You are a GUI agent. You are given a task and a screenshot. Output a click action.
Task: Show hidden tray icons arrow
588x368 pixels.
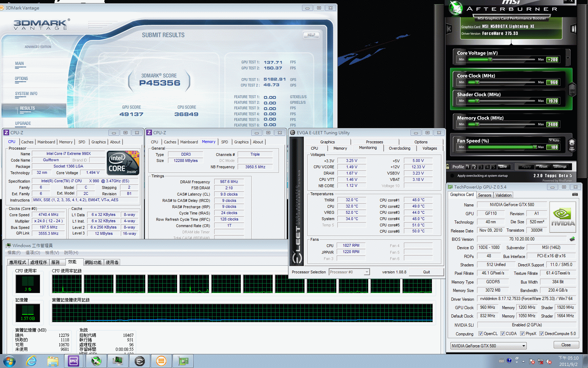(x=524, y=361)
